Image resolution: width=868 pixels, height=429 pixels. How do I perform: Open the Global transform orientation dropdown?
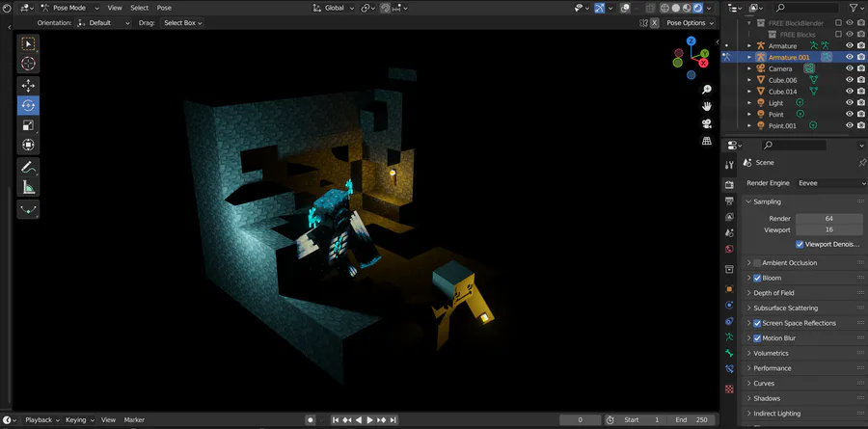[x=334, y=8]
